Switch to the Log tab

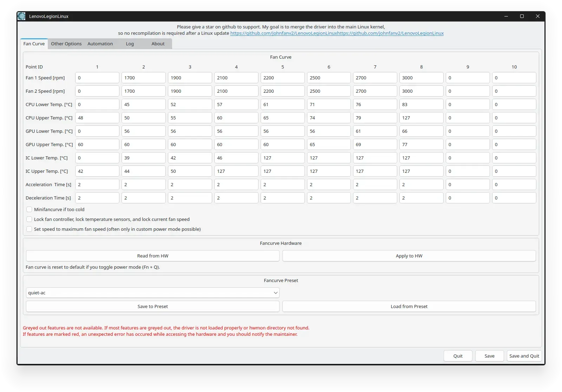click(130, 44)
